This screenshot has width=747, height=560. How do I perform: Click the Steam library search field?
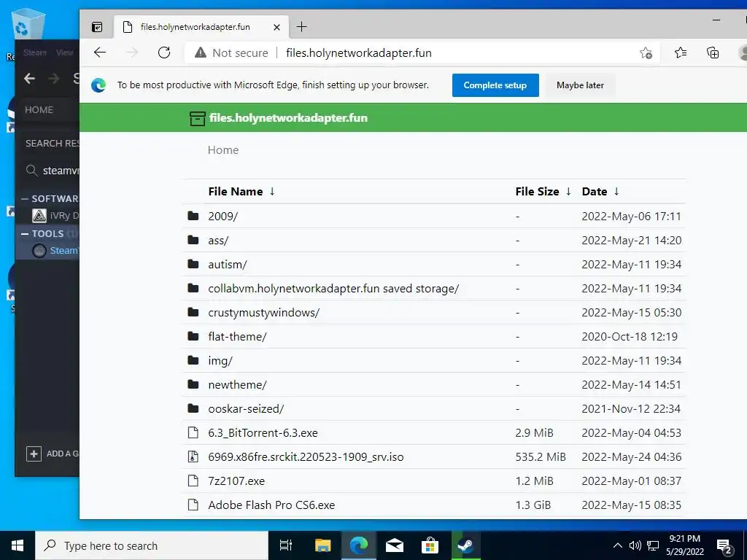tap(52, 170)
